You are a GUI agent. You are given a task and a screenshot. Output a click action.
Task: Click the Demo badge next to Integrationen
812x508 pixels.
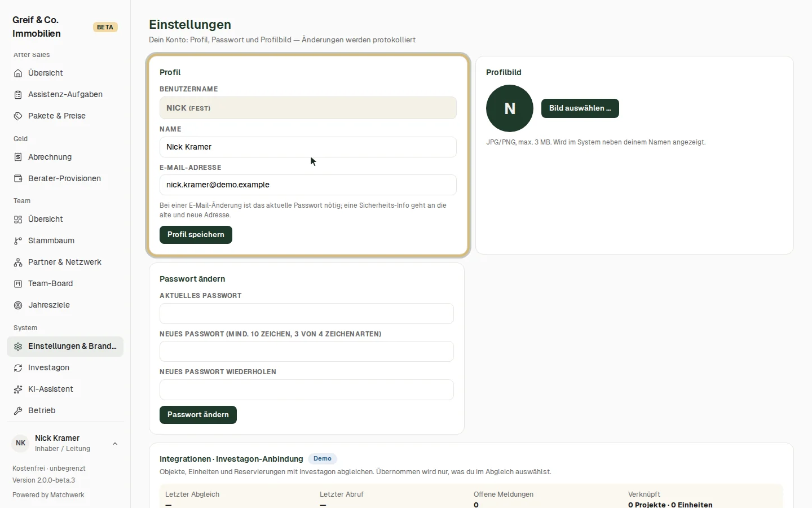pyautogui.click(x=323, y=459)
